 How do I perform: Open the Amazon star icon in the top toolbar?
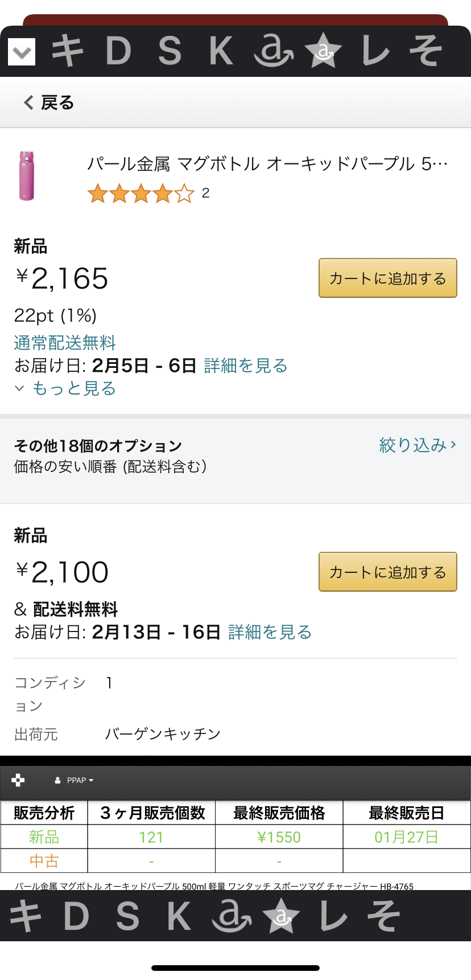pos(323,51)
